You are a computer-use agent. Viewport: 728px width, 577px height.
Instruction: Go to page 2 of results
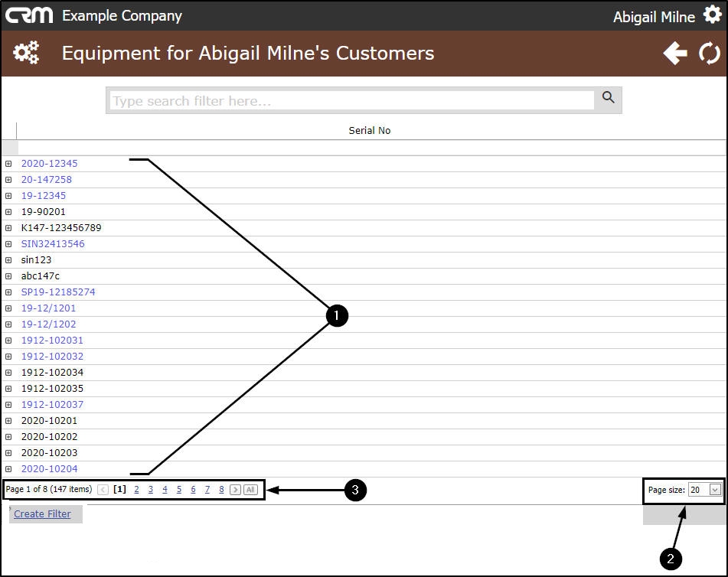(136, 489)
